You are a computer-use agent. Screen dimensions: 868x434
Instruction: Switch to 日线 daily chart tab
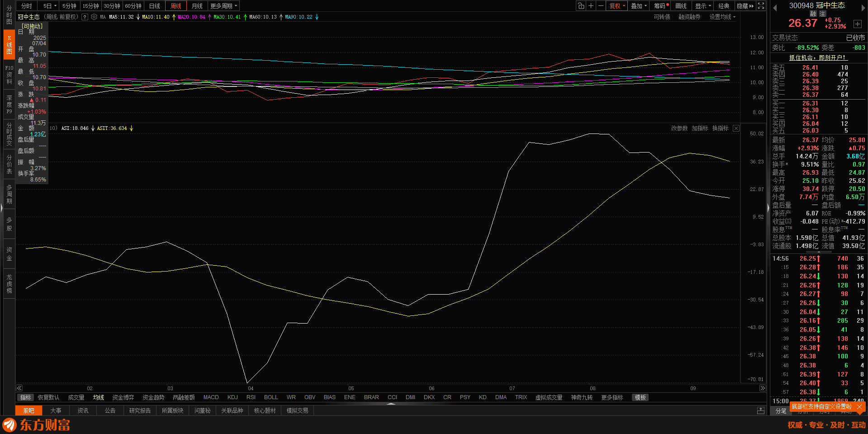(x=155, y=6)
